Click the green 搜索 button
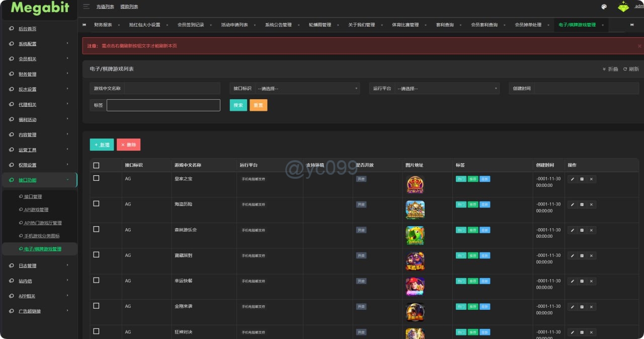Viewport: 644px width, 339px height. pyautogui.click(x=238, y=105)
